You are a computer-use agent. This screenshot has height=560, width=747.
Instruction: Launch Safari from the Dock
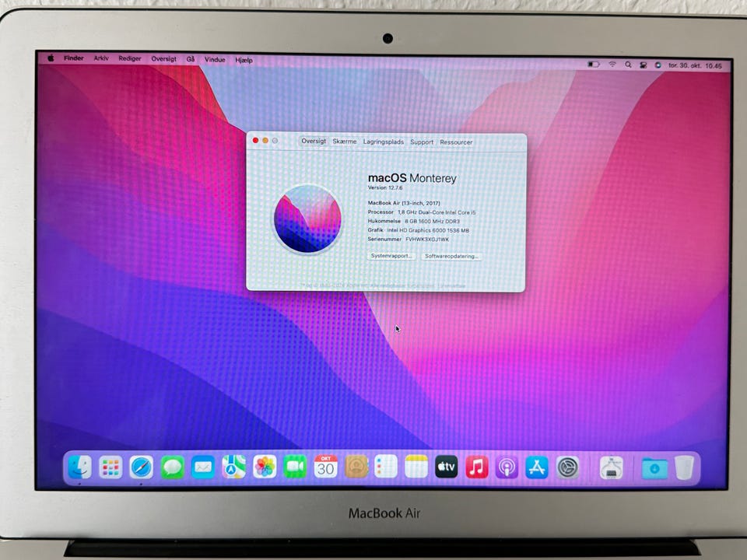tap(142, 467)
